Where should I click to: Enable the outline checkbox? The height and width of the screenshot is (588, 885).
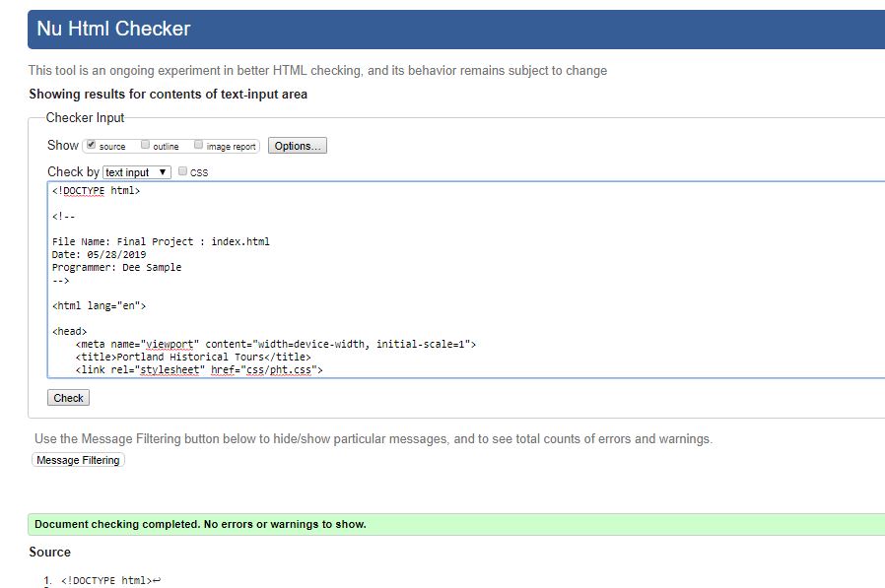[145, 145]
